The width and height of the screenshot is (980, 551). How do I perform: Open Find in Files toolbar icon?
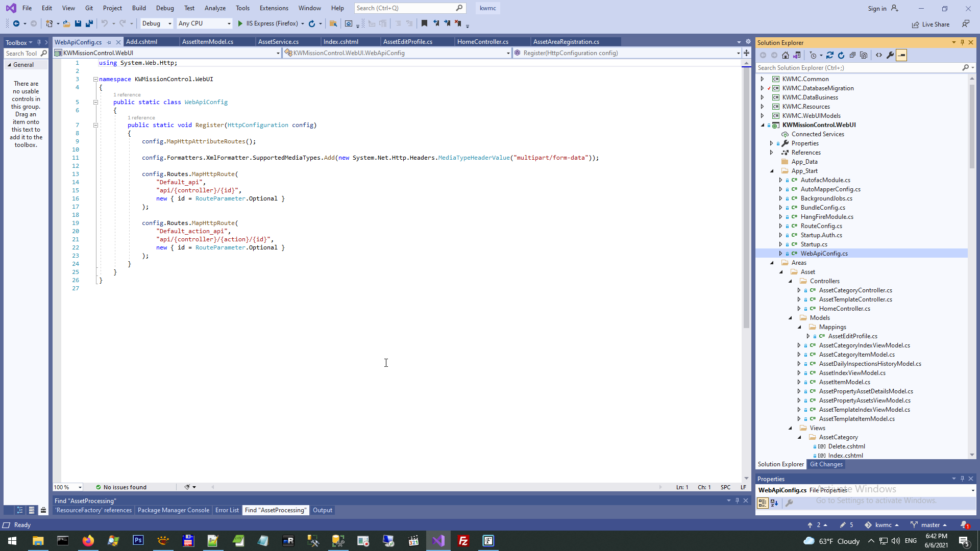point(333,23)
